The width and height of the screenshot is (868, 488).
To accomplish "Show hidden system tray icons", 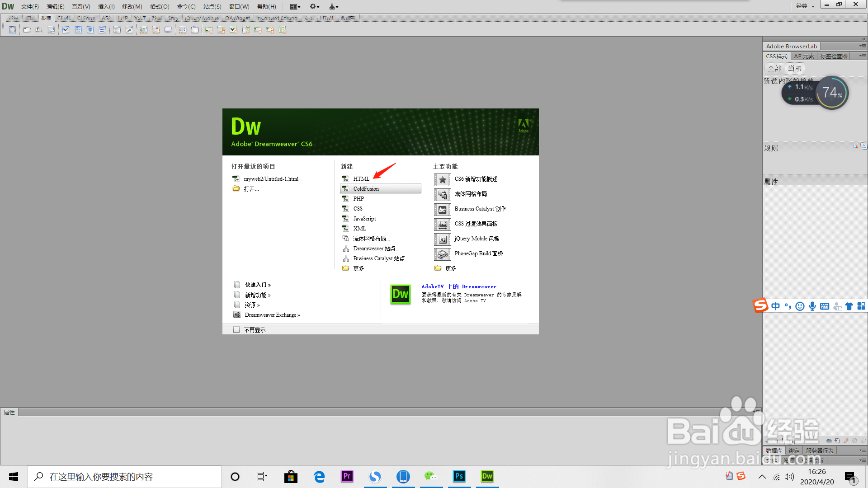I will click(762, 477).
